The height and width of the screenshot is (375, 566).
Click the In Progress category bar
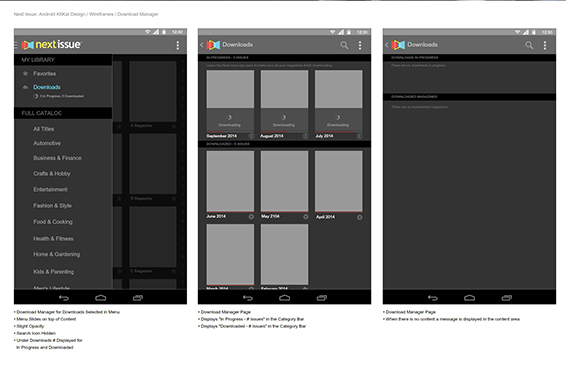(x=284, y=58)
